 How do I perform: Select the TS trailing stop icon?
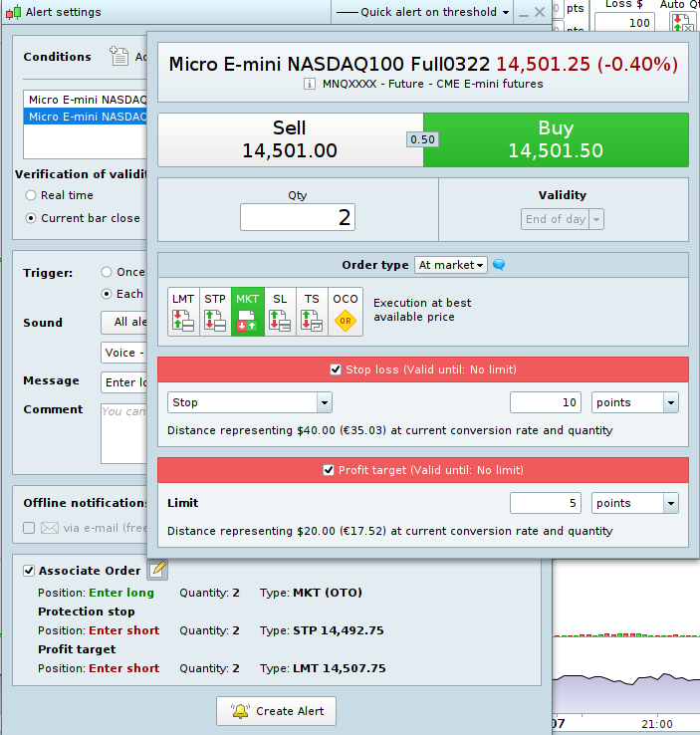pyautogui.click(x=312, y=312)
